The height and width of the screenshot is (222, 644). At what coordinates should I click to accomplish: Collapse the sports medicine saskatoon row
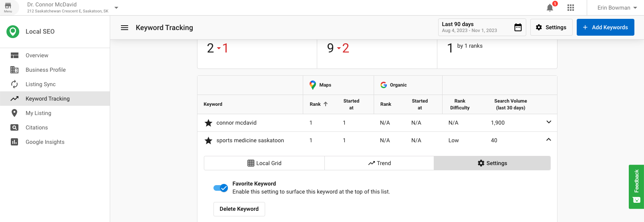(549, 140)
